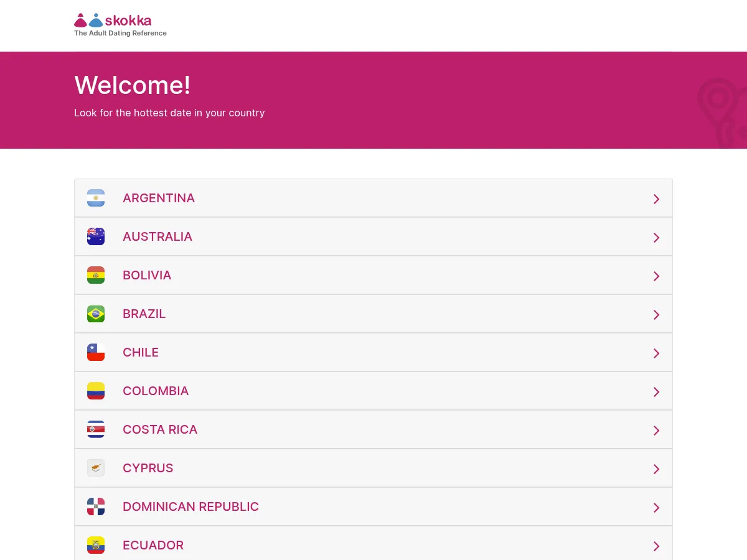Go to the COLOMBIA listing
This screenshot has height=560, width=747.
coord(374,391)
